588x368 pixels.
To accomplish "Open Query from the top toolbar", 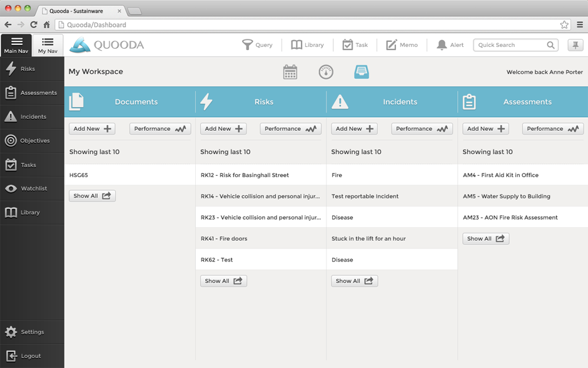I will pyautogui.click(x=257, y=45).
